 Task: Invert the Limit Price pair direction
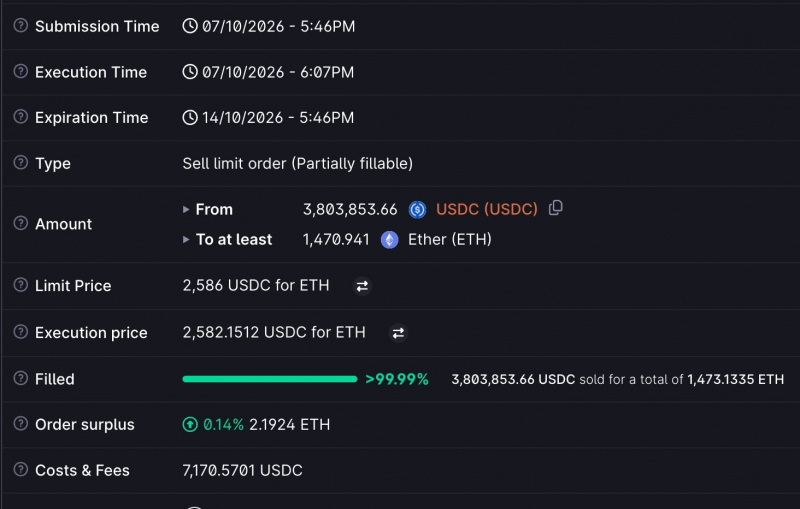coord(362,286)
